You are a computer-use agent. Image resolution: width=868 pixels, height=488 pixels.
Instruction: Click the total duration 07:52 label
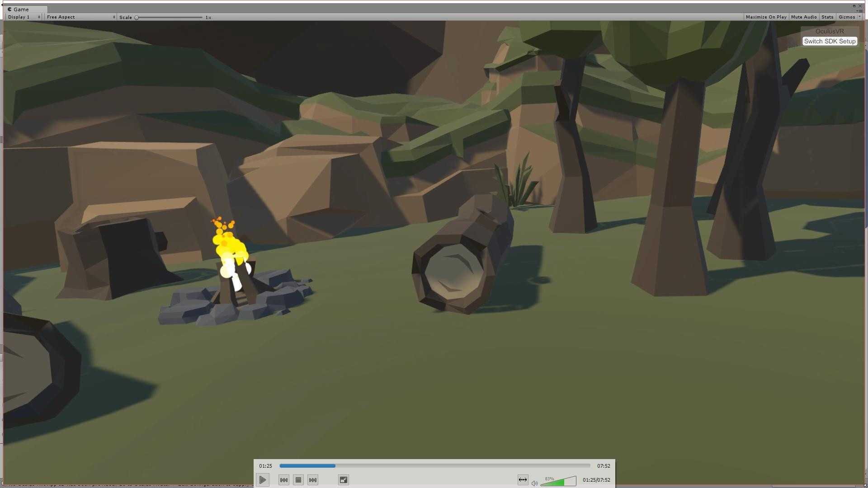click(604, 466)
